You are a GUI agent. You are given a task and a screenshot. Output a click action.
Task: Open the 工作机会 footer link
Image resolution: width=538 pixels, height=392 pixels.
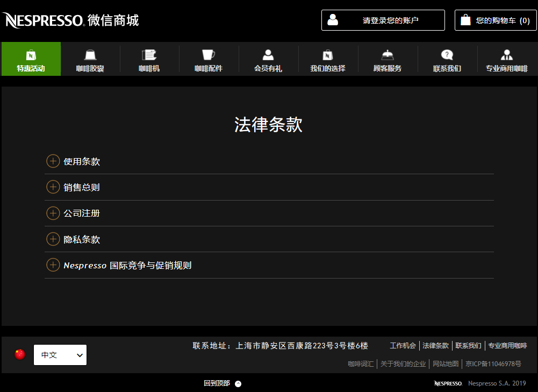point(403,346)
